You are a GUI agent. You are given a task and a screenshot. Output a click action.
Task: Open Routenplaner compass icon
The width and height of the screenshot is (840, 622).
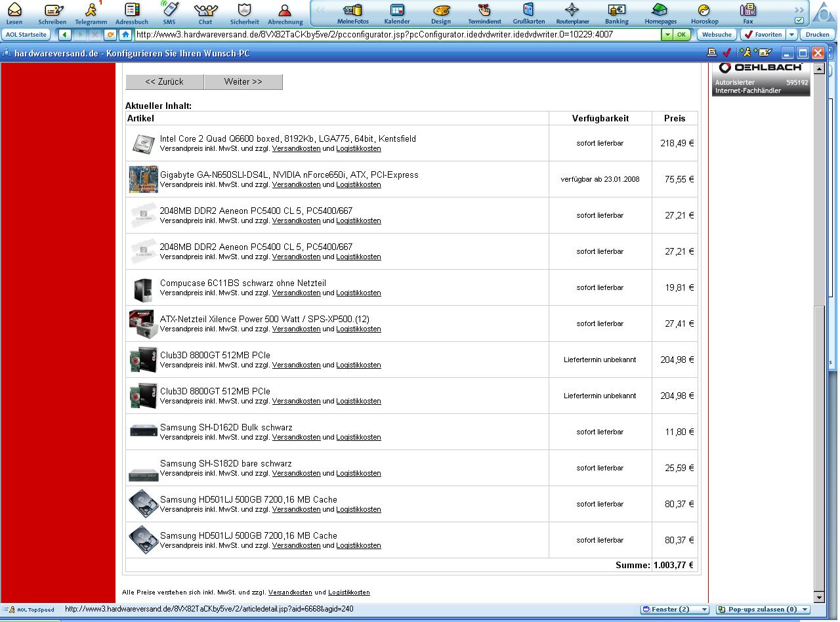coord(572,10)
